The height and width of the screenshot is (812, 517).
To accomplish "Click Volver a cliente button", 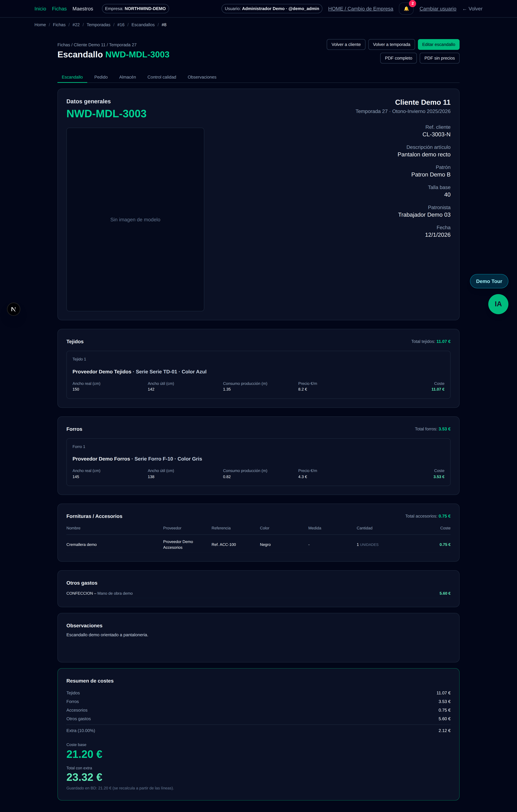I will tap(346, 44).
